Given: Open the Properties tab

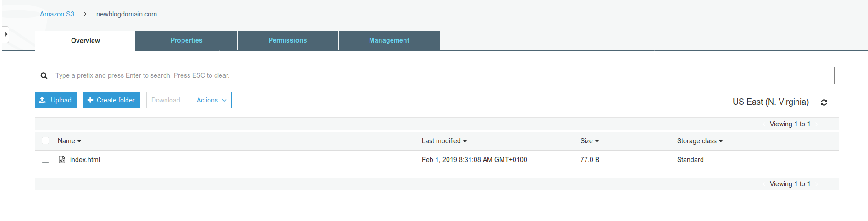Looking at the screenshot, I should [x=187, y=40].
